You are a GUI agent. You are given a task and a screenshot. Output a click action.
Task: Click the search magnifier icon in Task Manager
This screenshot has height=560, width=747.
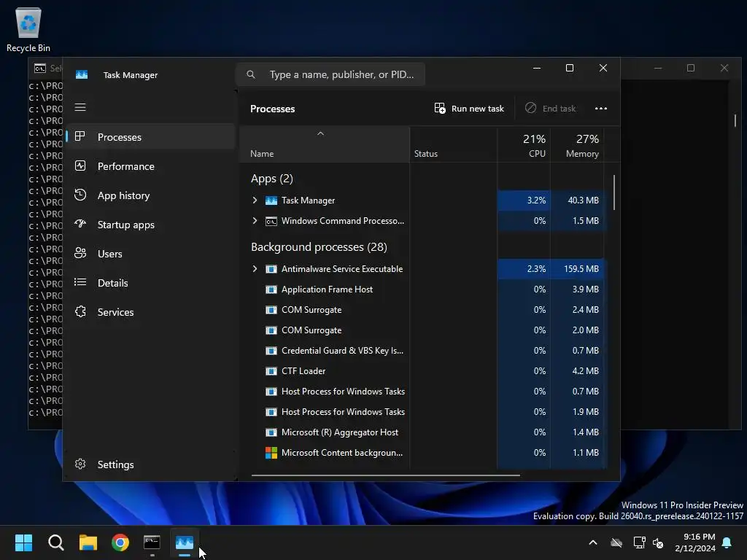coord(251,75)
